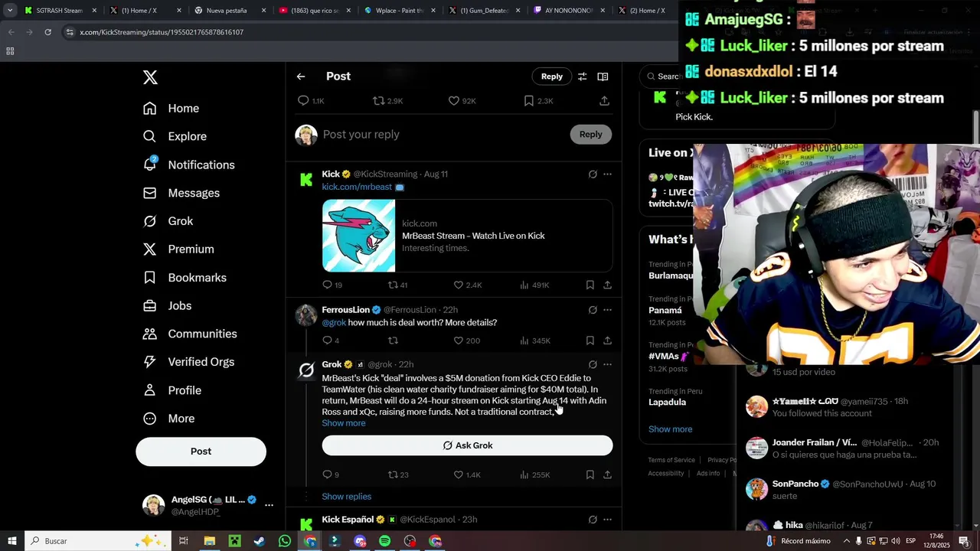Image resolution: width=980 pixels, height=551 pixels.
Task: Expand Grok reply with Show more
Action: click(x=343, y=423)
